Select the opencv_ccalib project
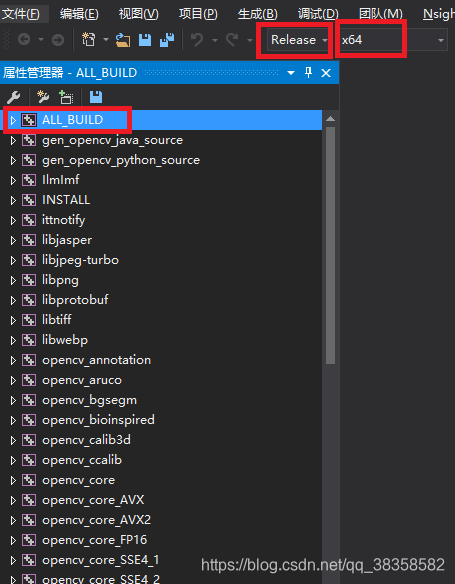 click(x=82, y=460)
